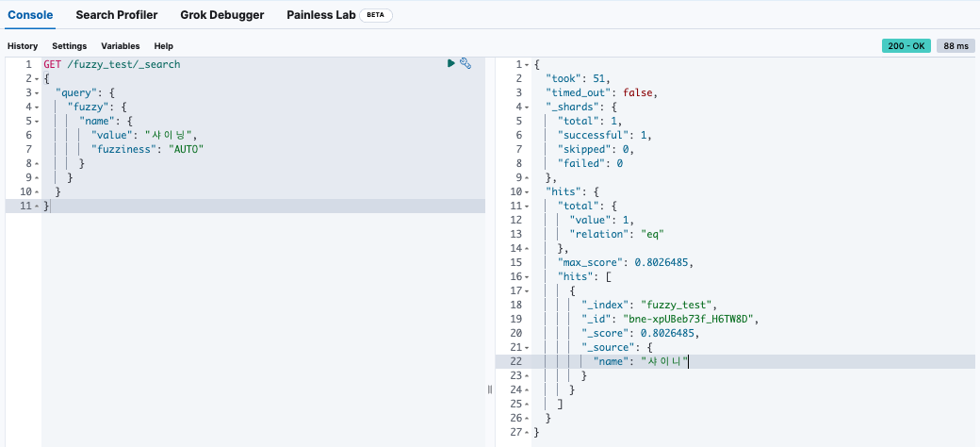The height and width of the screenshot is (447, 980).
Task: Switch to the Search Profiler tab
Action: (x=117, y=15)
